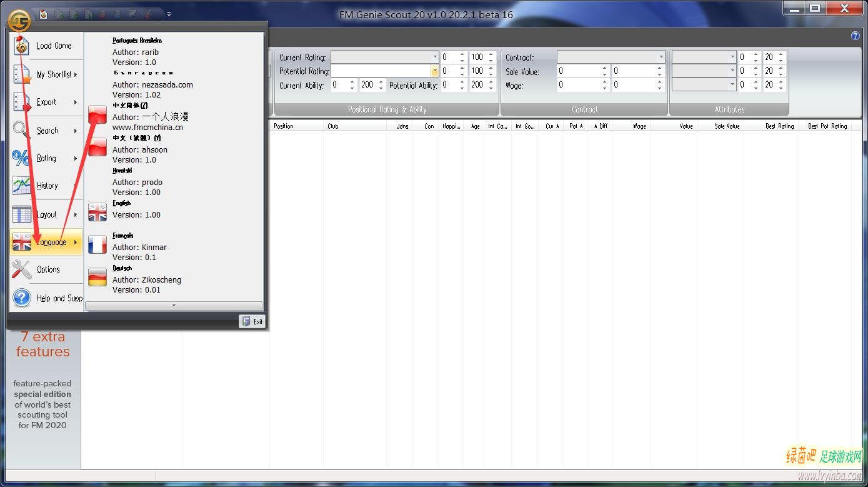Open the second Attributes dropdown
Viewport: 868px width, 487px height.
coord(704,71)
